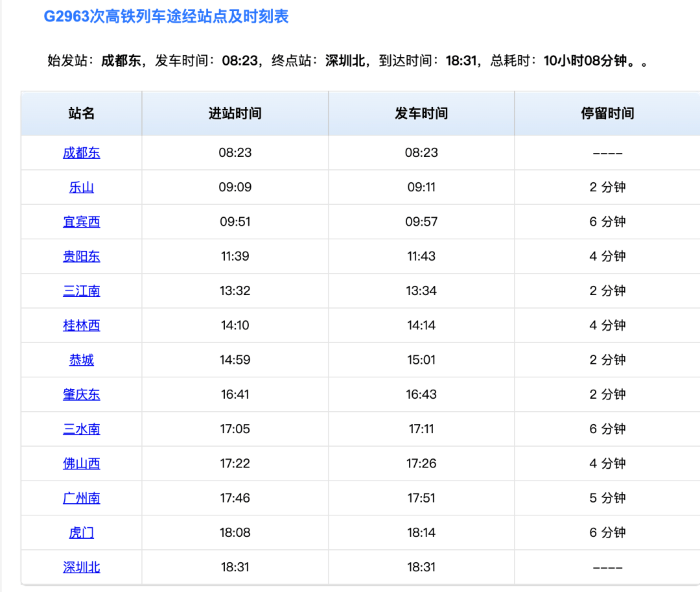Open the 三水南 station link
The width and height of the screenshot is (700, 592).
click(x=81, y=429)
